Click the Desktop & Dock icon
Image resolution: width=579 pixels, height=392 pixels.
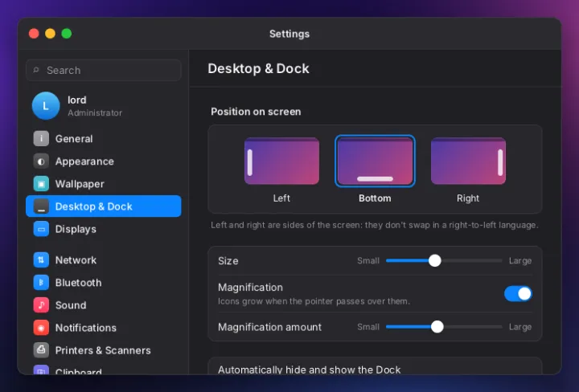41,206
